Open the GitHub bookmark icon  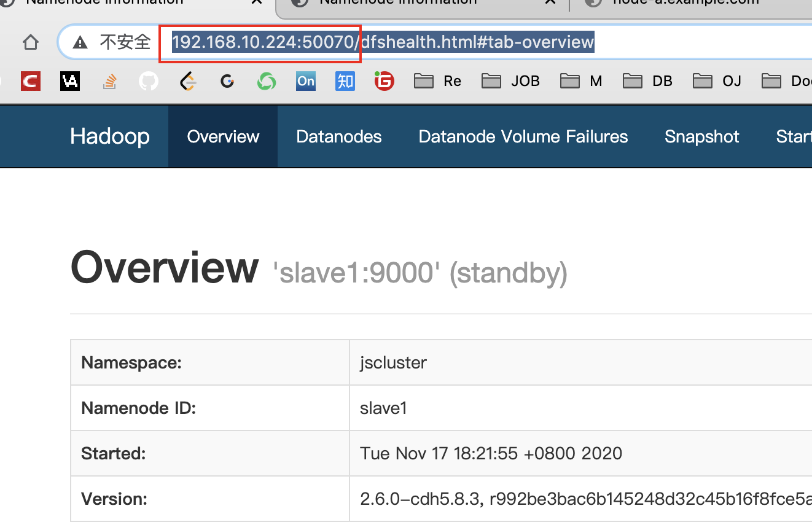pos(148,80)
